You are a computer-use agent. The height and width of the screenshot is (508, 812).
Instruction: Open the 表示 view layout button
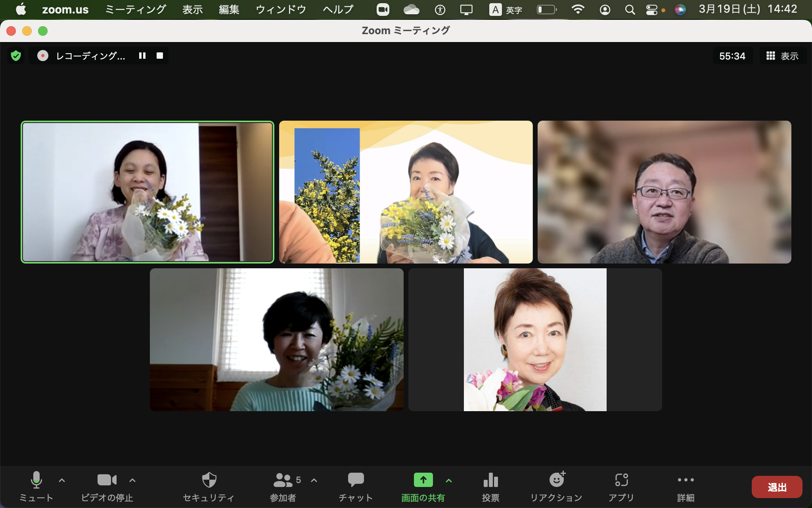tap(783, 56)
